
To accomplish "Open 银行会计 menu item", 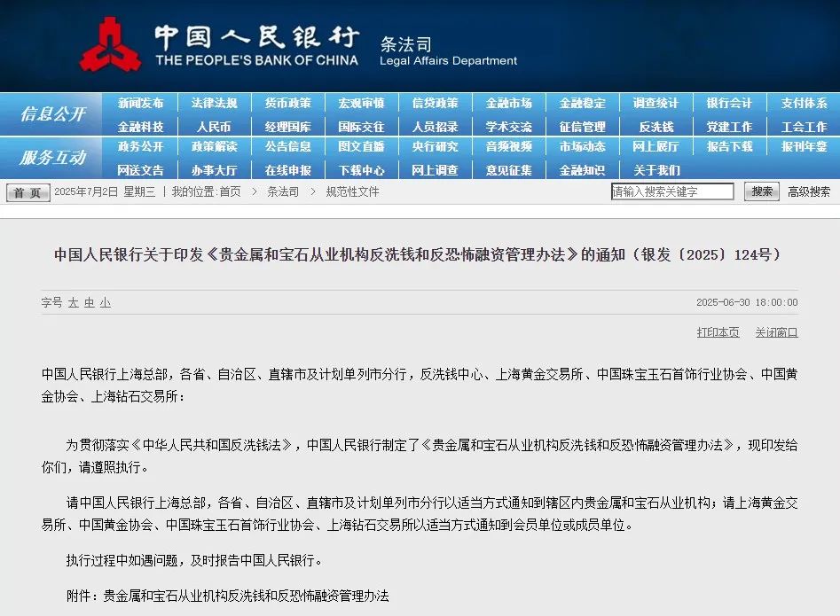I will pyautogui.click(x=729, y=103).
